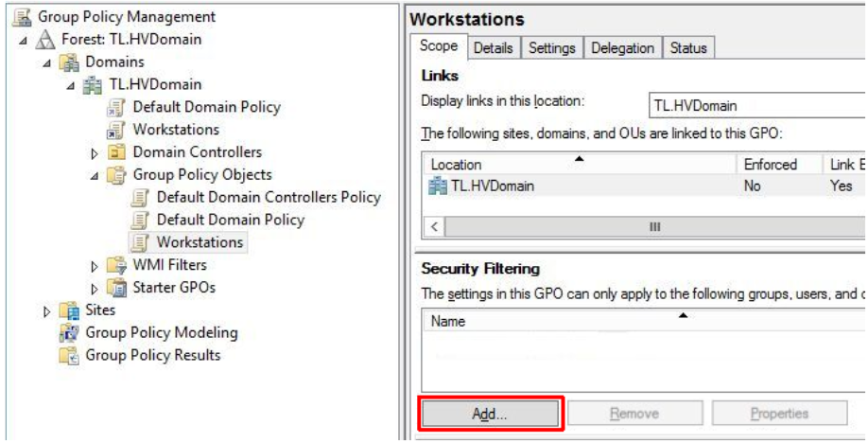Click the Add button under Security Filtering

pos(490,414)
